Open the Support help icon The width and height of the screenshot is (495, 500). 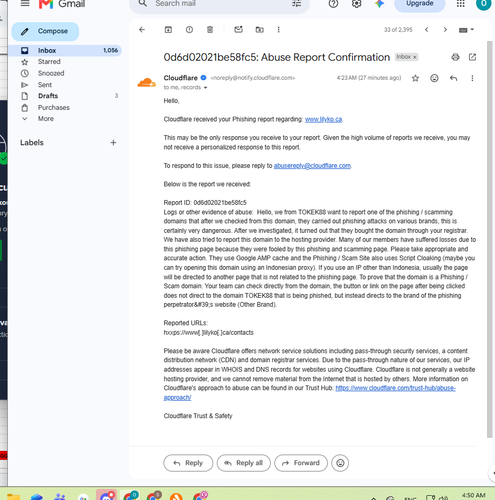coord(333,4)
